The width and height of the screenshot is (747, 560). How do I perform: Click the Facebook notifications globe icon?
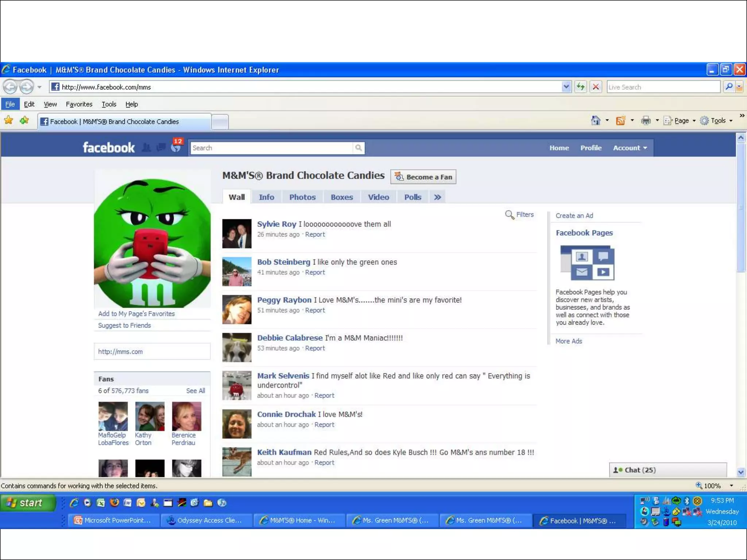(176, 148)
